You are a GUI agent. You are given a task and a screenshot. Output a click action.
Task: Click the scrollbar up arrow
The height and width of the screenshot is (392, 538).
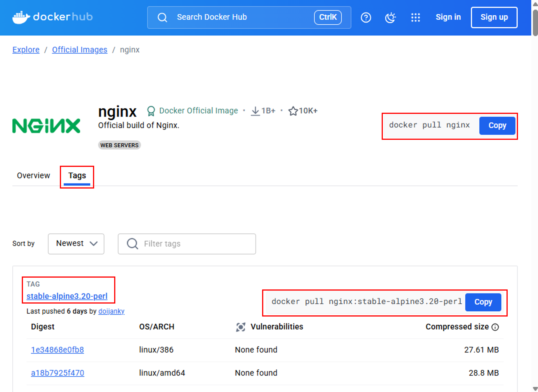(535, 4)
